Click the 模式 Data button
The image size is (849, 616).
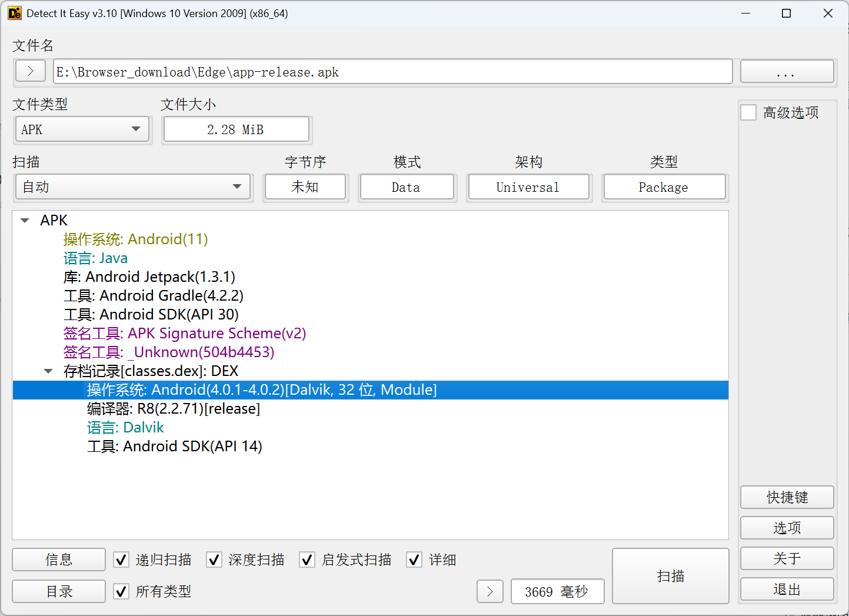click(407, 187)
